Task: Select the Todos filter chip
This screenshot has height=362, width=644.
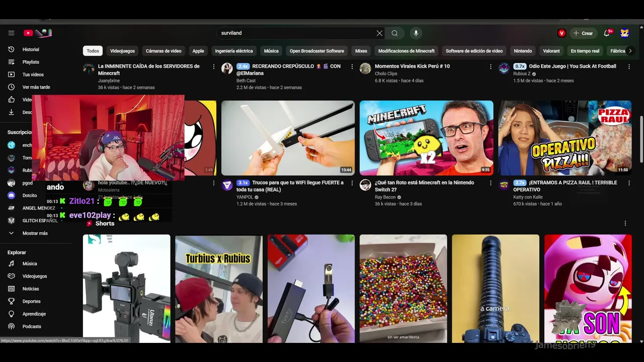Action: pos(93,51)
